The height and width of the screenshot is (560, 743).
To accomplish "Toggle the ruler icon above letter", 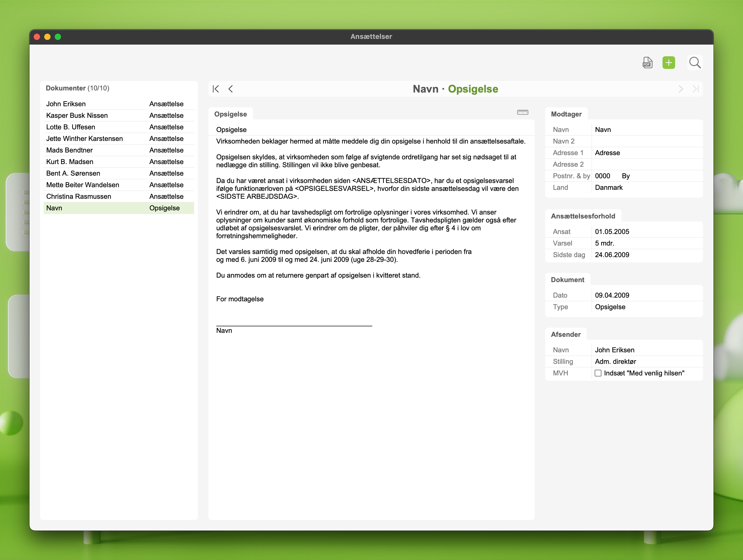I will [522, 112].
